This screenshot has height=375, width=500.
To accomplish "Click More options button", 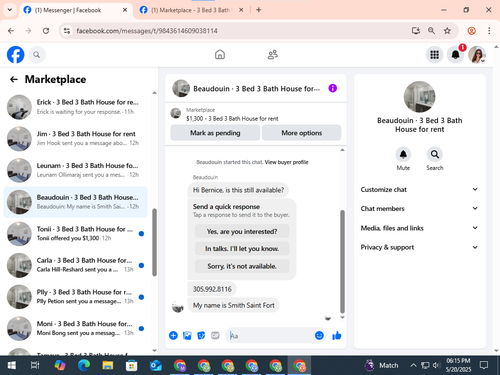I will [x=301, y=133].
